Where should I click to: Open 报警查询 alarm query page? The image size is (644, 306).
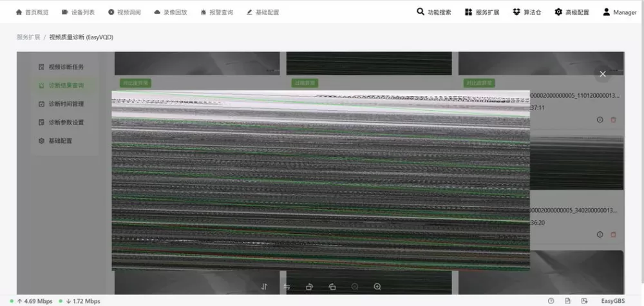point(216,12)
